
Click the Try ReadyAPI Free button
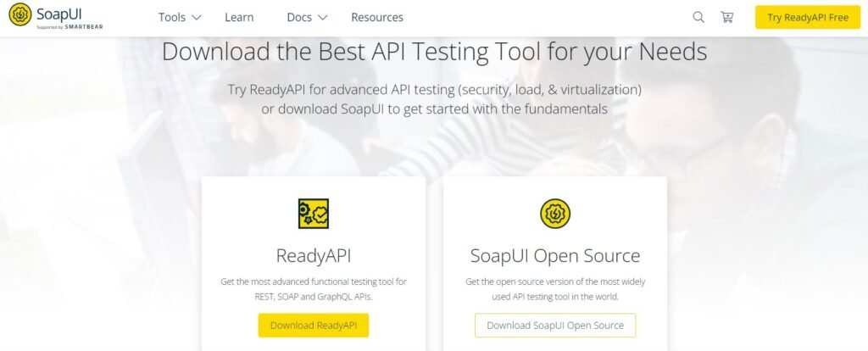click(x=808, y=17)
